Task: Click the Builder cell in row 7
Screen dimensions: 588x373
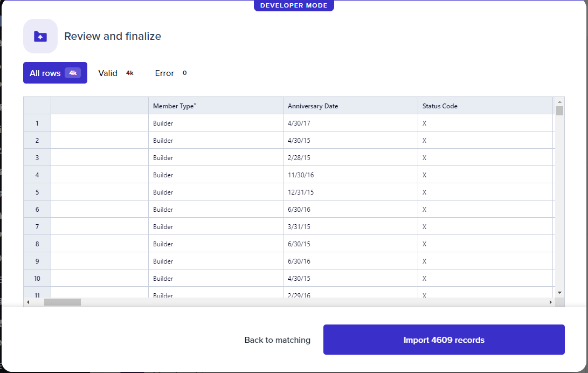Action: [216, 226]
